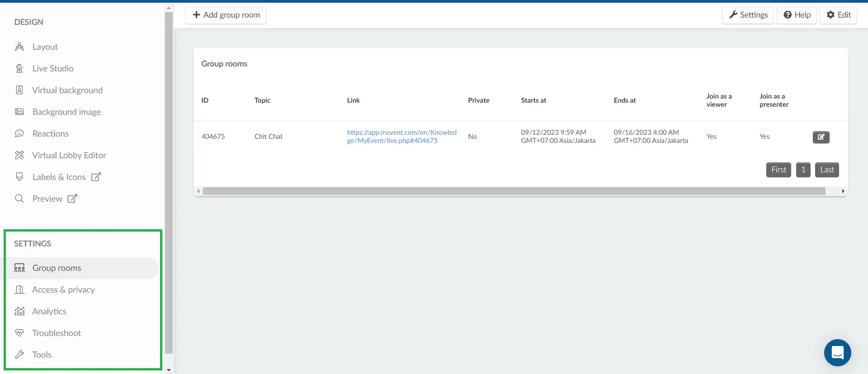Click the Join as a presenter header

pyautogui.click(x=774, y=100)
